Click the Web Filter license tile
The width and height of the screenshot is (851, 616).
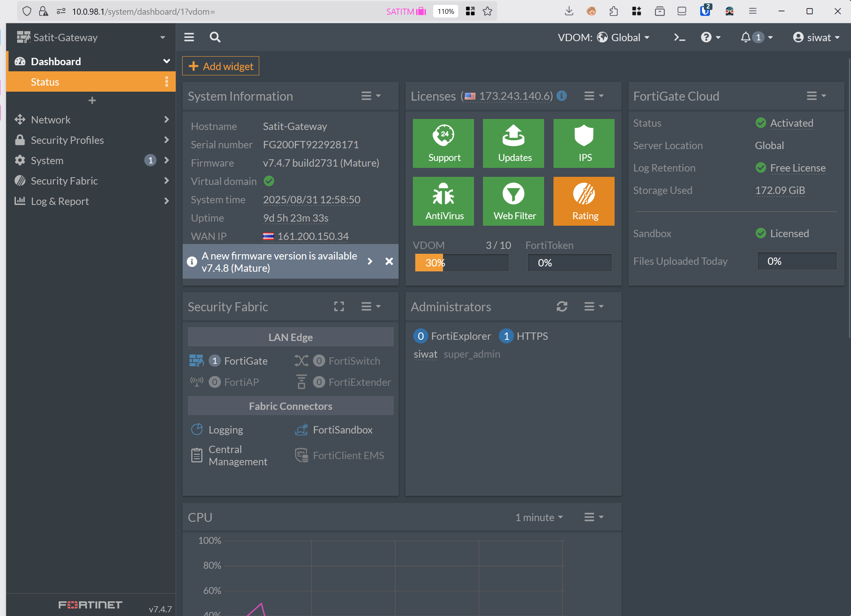click(514, 201)
